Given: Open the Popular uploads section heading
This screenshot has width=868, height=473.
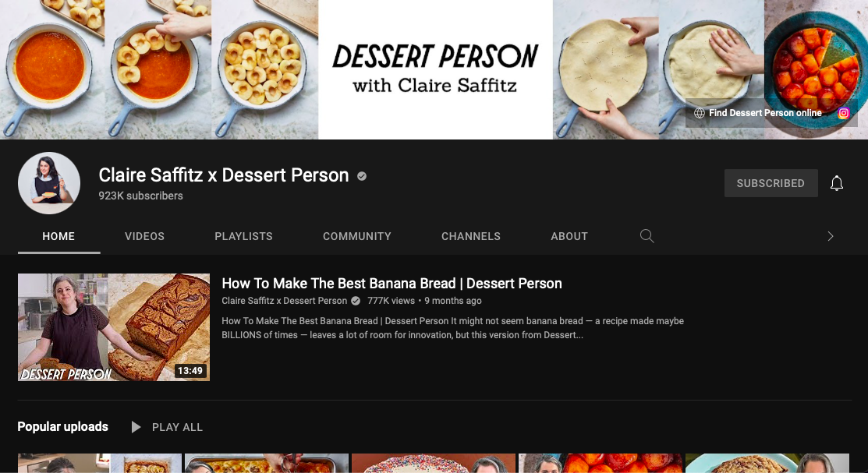Looking at the screenshot, I should pyautogui.click(x=62, y=426).
